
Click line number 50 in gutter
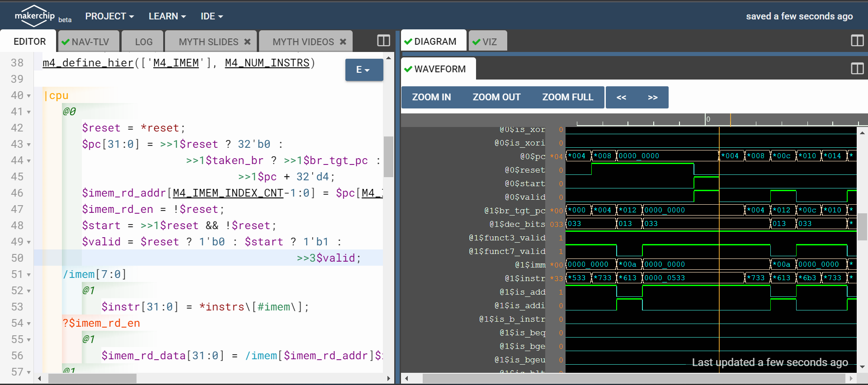pyautogui.click(x=17, y=258)
